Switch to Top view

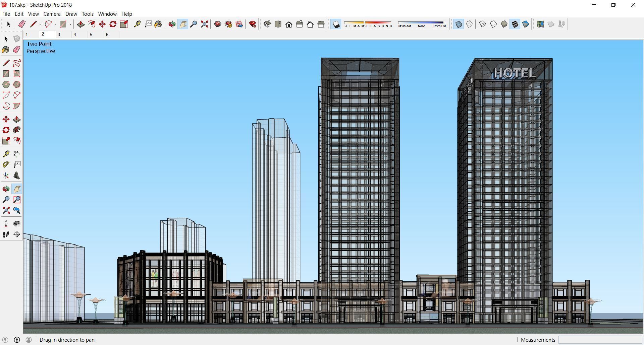click(x=278, y=24)
